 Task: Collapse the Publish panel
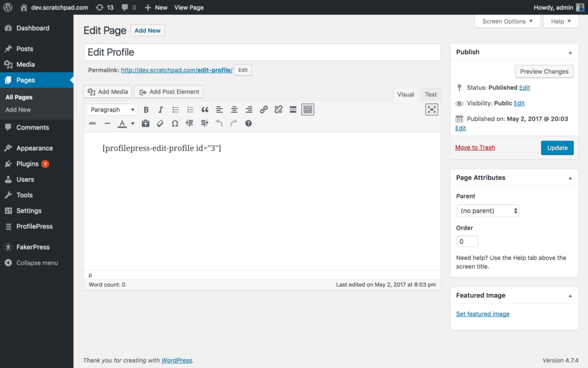point(570,52)
